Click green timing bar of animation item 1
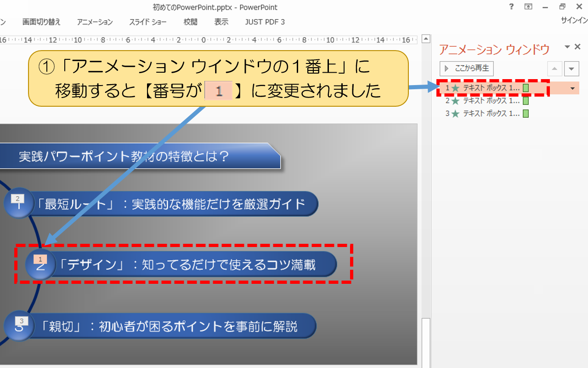Screen dimensions: 588x368 [526, 88]
